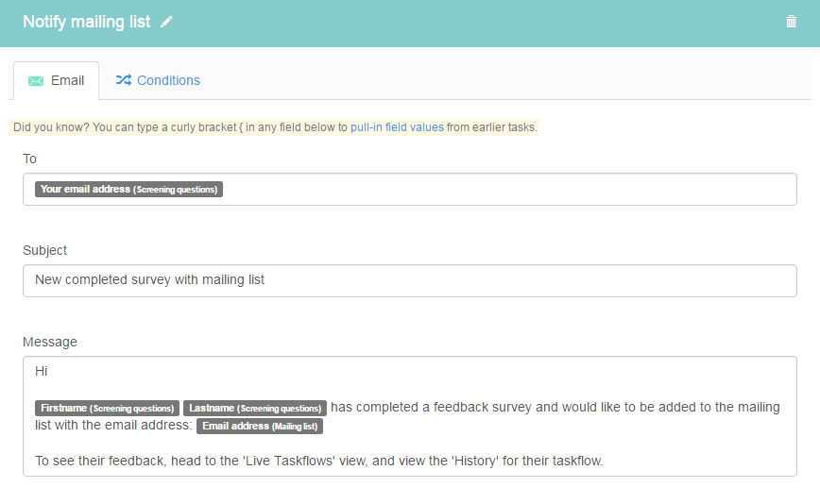Click the Subject input field
The width and height of the screenshot is (820, 504).
(409, 281)
